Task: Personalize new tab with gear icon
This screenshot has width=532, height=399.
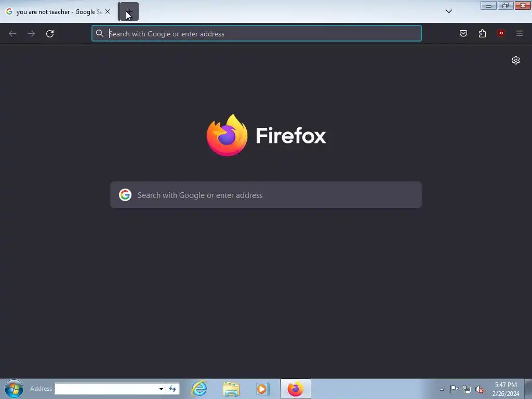Action: click(516, 60)
